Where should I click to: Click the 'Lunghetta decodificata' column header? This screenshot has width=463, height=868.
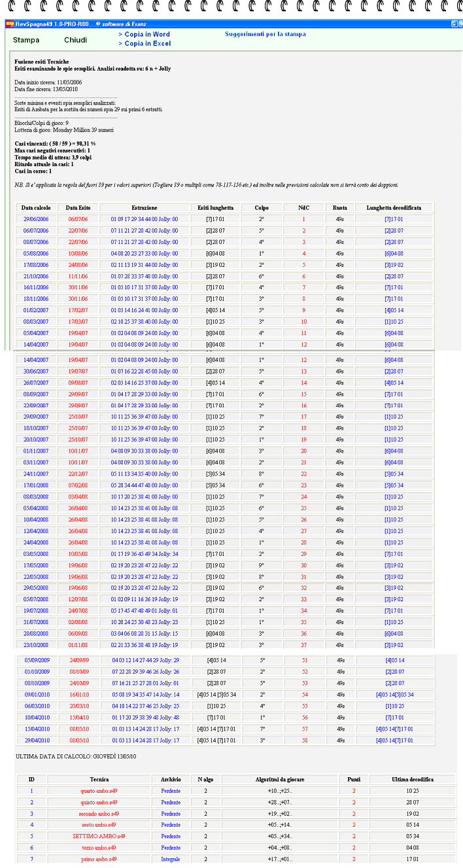(x=394, y=207)
